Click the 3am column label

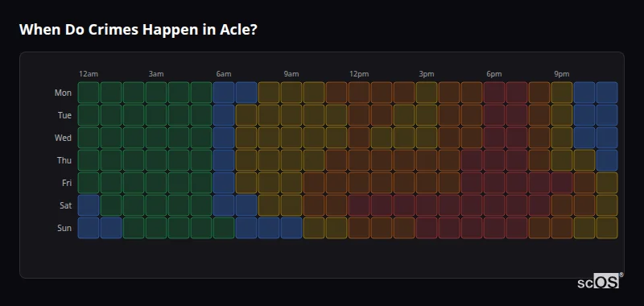[x=156, y=74]
